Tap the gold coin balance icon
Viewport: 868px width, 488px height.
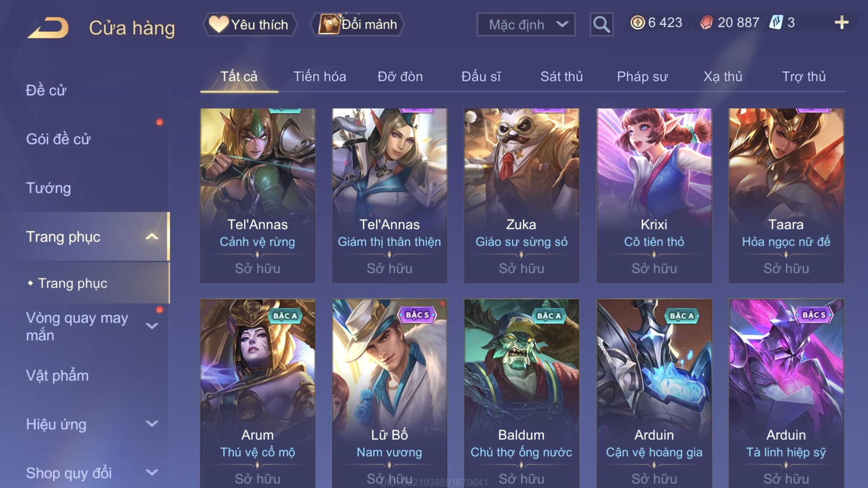tap(638, 22)
